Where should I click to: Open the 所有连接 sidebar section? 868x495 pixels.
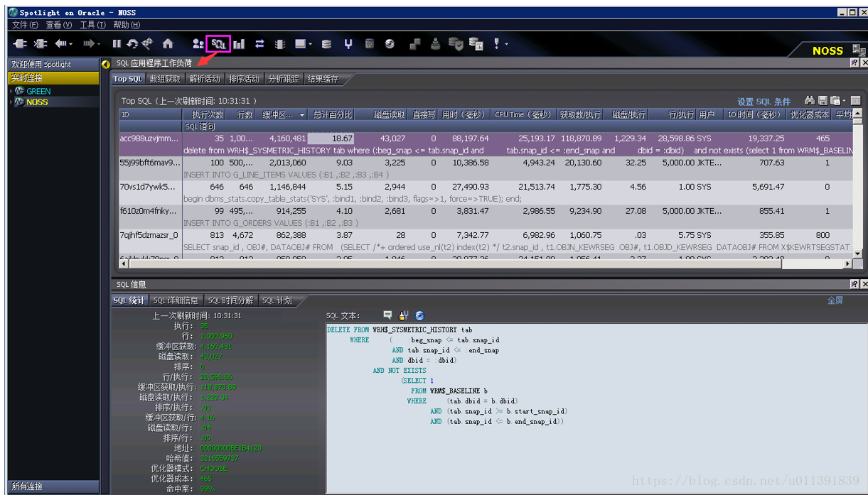pos(53,486)
